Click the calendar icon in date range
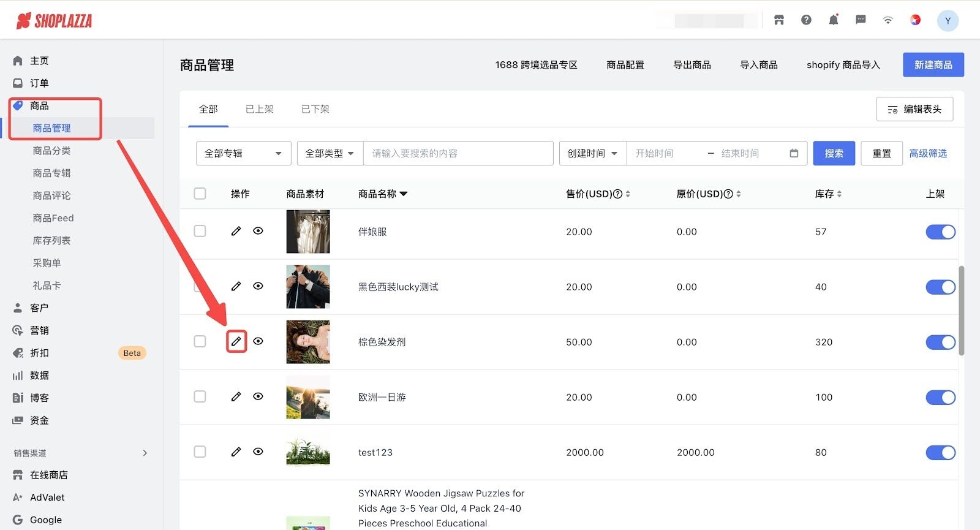Image resolution: width=980 pixels, height=530 pixels. [x=794, y=153]
